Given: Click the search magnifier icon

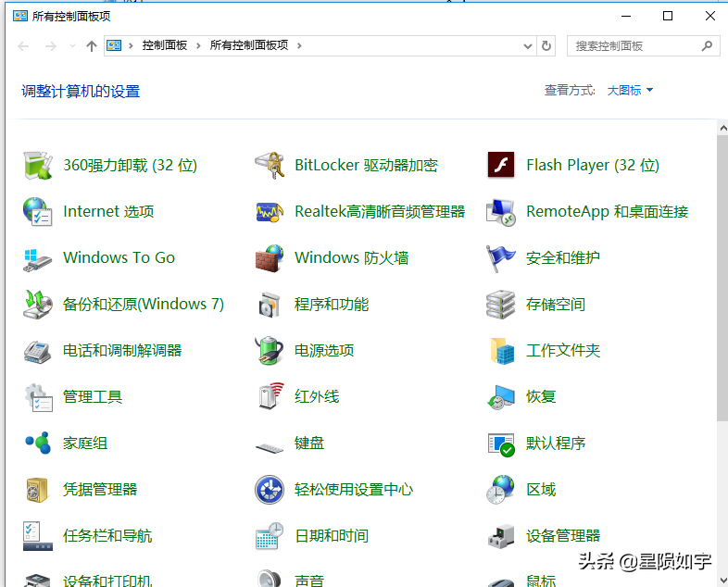Looking at the screenshot, I should 707,46.
